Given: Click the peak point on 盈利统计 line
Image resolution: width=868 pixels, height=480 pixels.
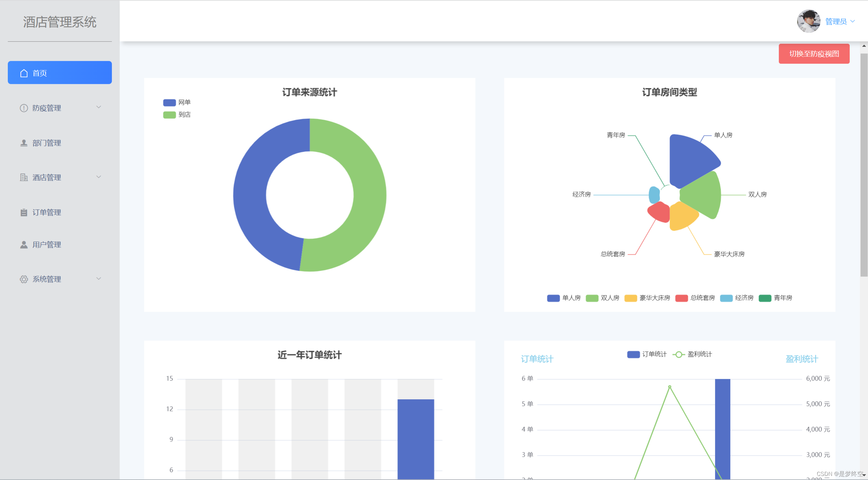Looking at the screenshot, I should click(670, 387).
